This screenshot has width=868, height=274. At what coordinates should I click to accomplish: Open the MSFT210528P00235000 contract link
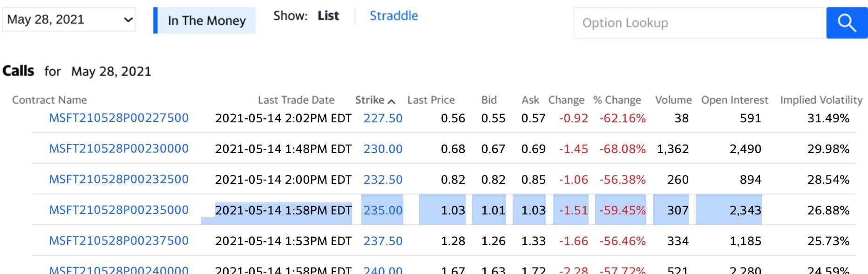tap(118, 210)
